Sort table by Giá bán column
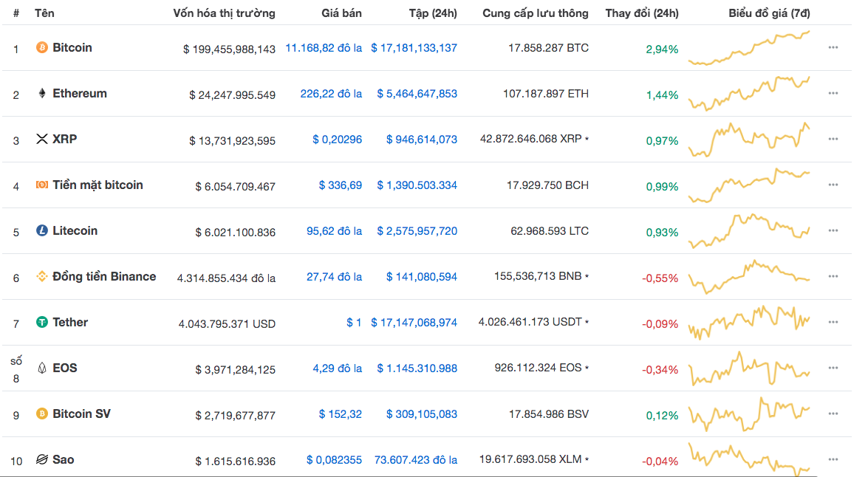The width and height of the screenshot is (868, 477). click(341, 13)
